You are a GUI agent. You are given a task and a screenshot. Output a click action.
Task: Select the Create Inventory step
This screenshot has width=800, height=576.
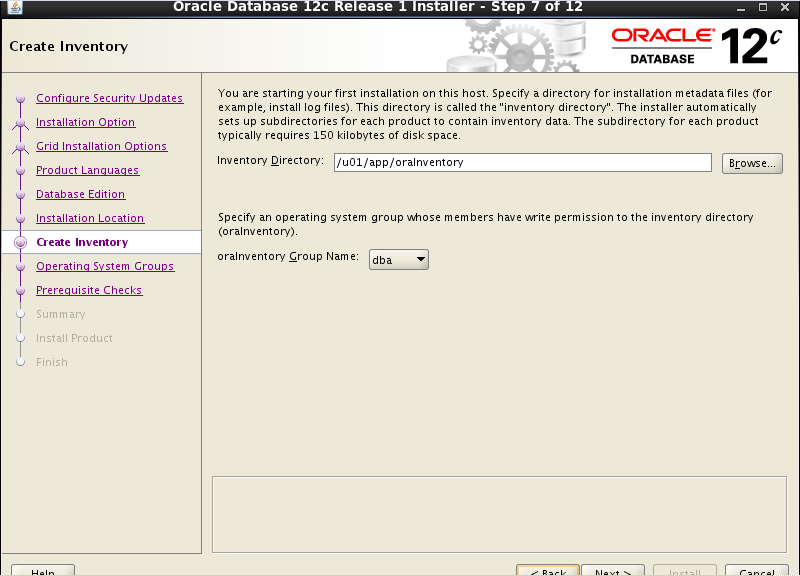[x=82, y=242]
